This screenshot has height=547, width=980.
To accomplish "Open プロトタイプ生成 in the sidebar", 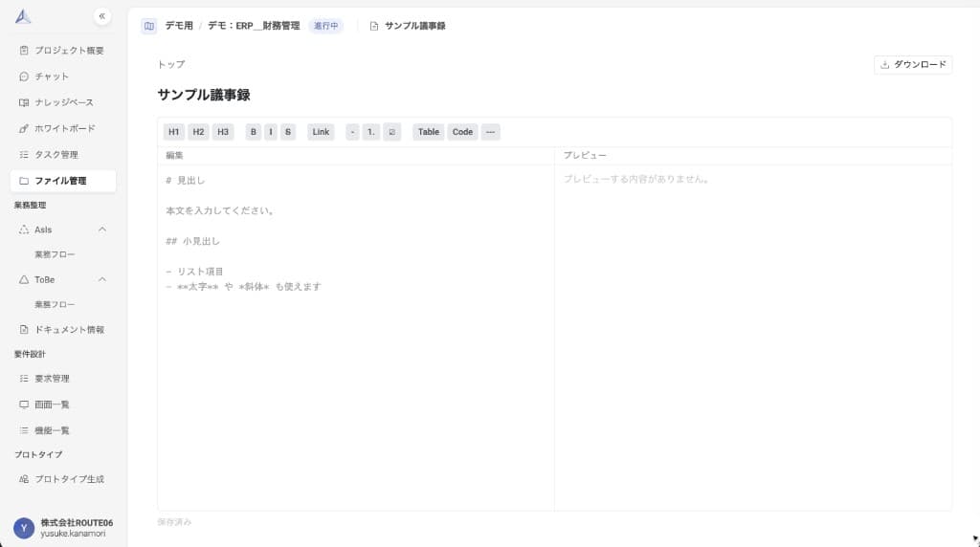I will (63, 479).
